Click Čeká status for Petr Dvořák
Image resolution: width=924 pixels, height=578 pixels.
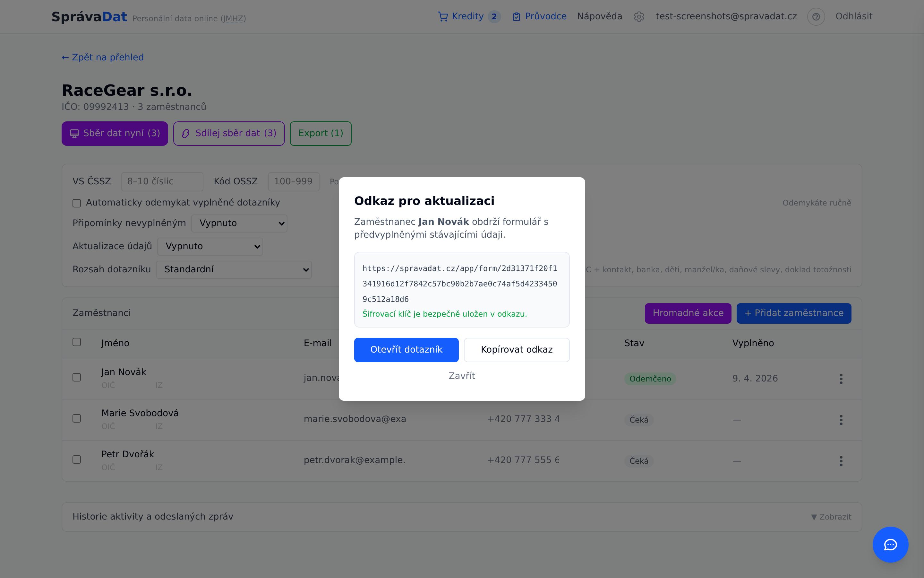click(x=639, y=461)
